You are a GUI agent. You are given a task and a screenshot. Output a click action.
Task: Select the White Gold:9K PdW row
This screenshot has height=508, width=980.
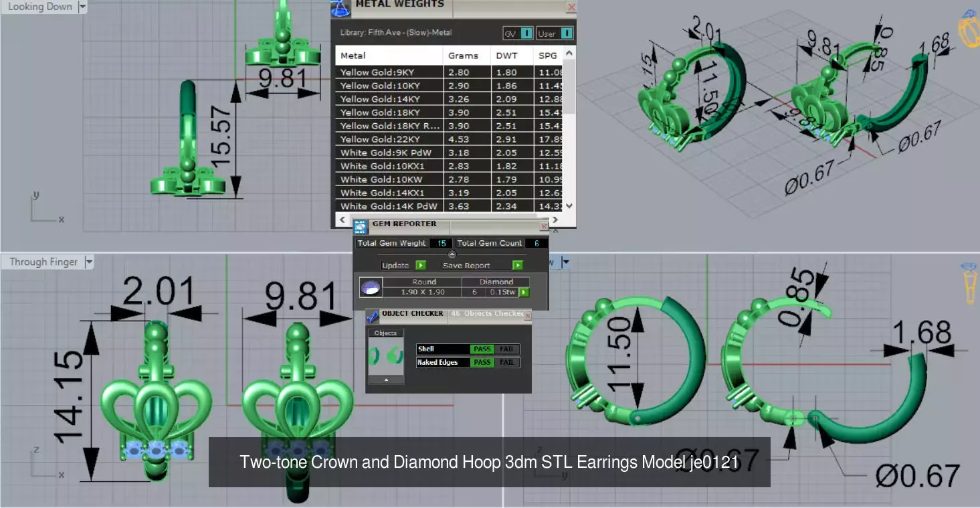tap(449, 153)
